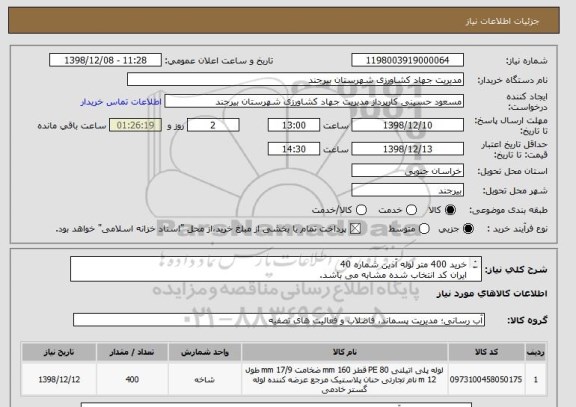Screen dimensions: 576x407
Task: Click the واحد شمارش column header
Action: pyautogui.click(x=205, y=352)
